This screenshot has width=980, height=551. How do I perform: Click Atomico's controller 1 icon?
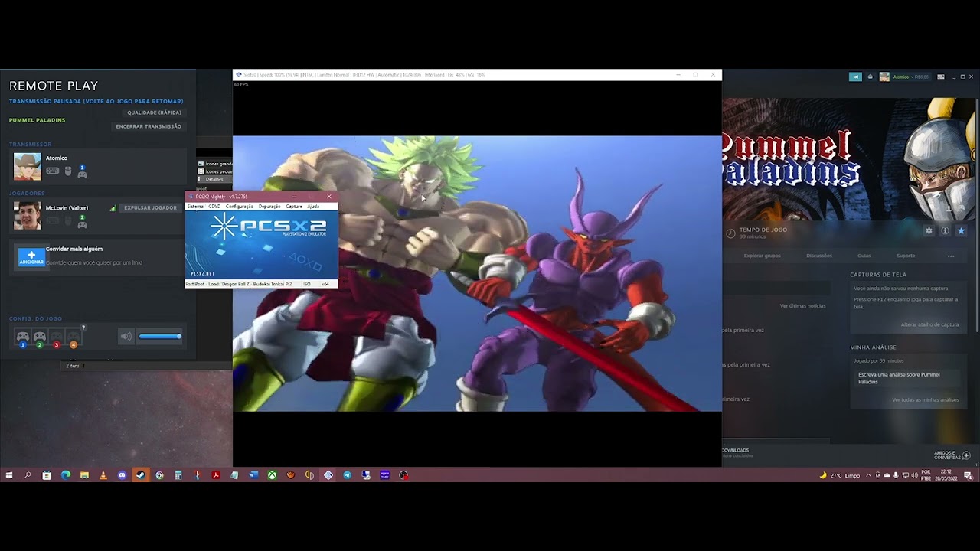click(x=82, y=171)
